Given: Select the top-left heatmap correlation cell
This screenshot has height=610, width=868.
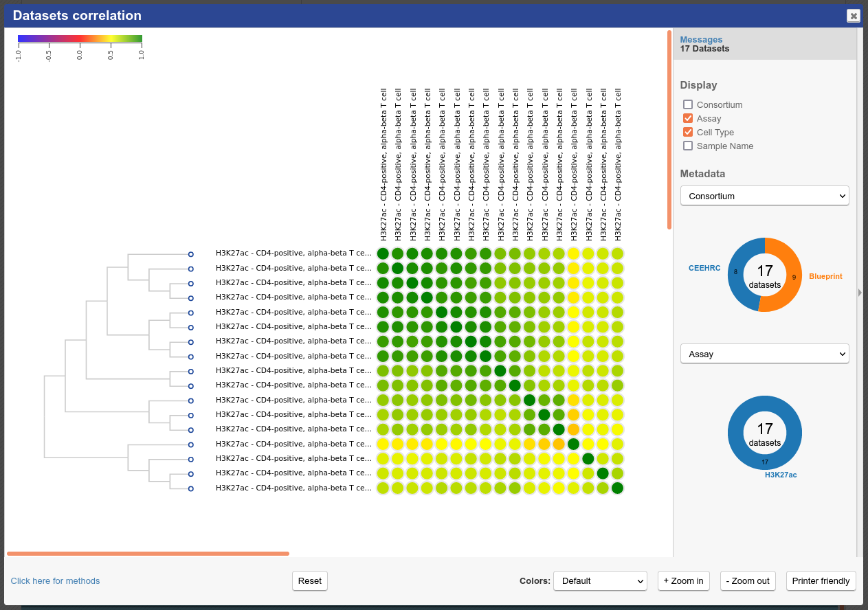Looking at the screenshot, I should point(383,253).
